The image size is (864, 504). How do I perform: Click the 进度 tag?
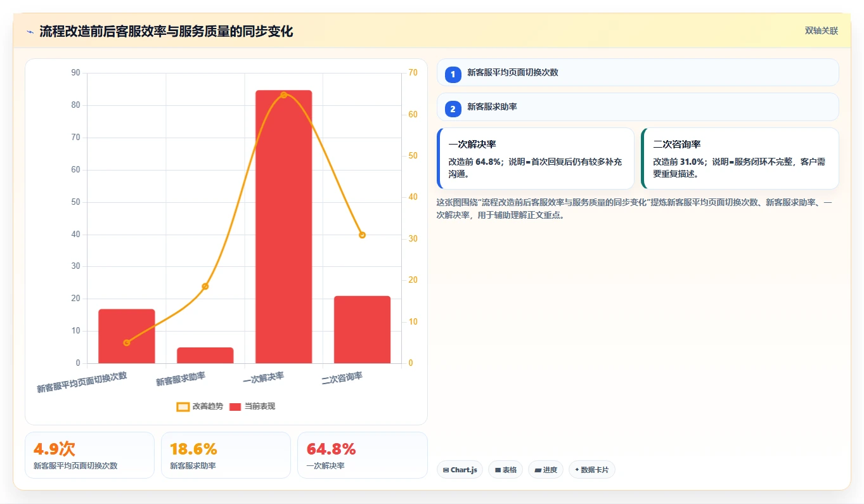[546, 470]
